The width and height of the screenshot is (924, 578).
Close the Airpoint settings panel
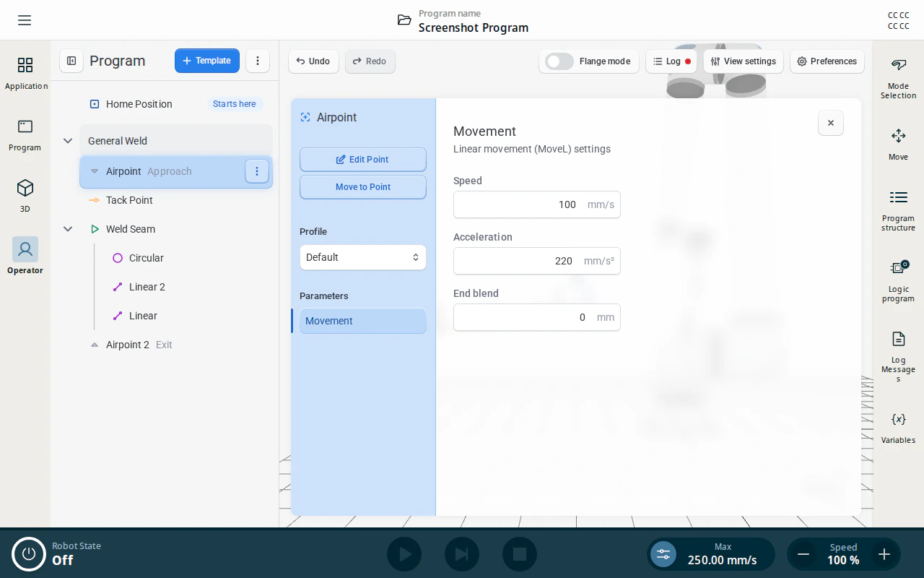831,123
